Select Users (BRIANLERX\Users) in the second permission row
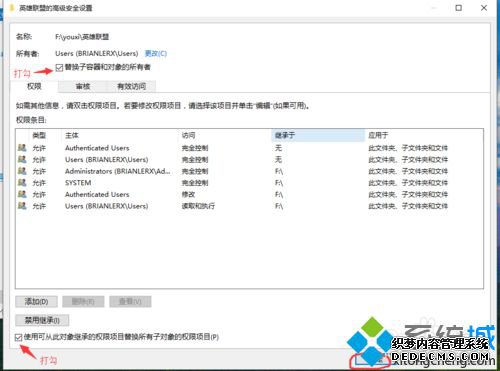This screenshot has height=371, width=500. [107, 159]
